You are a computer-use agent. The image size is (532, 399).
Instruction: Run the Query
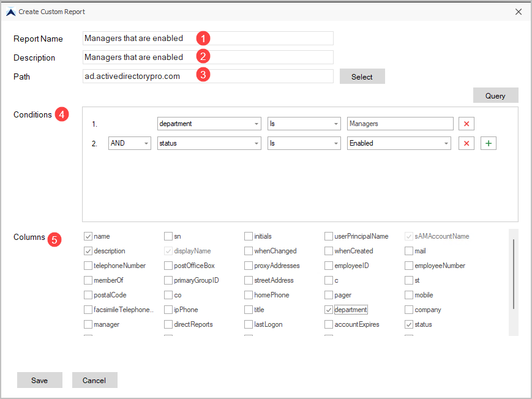click(x=495, y=95)
